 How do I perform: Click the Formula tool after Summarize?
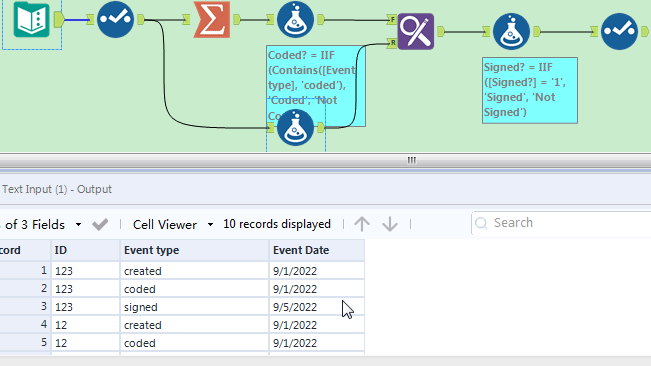tap(295, 20)
